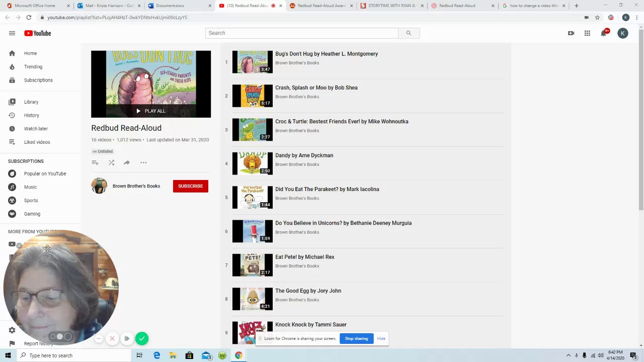Viewport: 644px width, 362px height.
Task: Click PLAY ALL on the playlist cover
Action: click(x=150, y=111)
